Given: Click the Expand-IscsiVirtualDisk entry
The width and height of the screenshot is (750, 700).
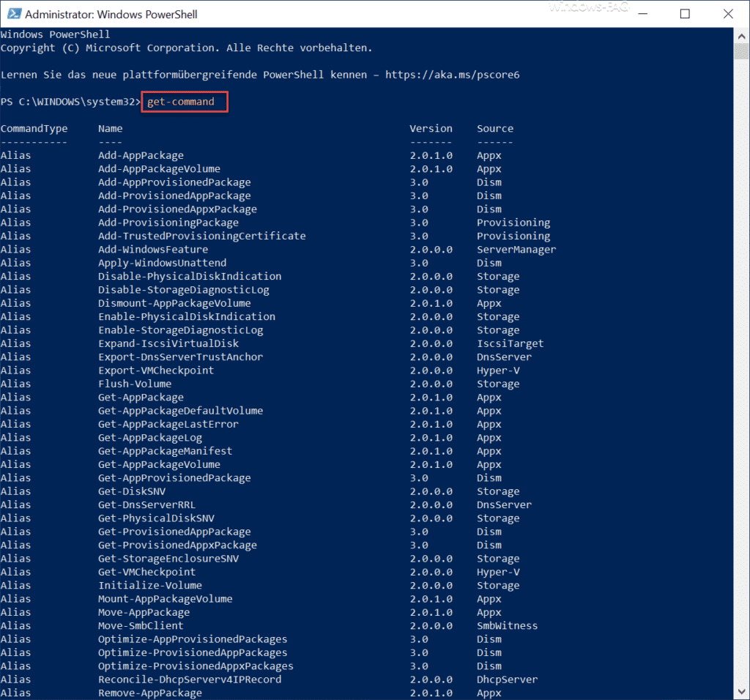Looking at the screenshot, I should click(168, 343).
